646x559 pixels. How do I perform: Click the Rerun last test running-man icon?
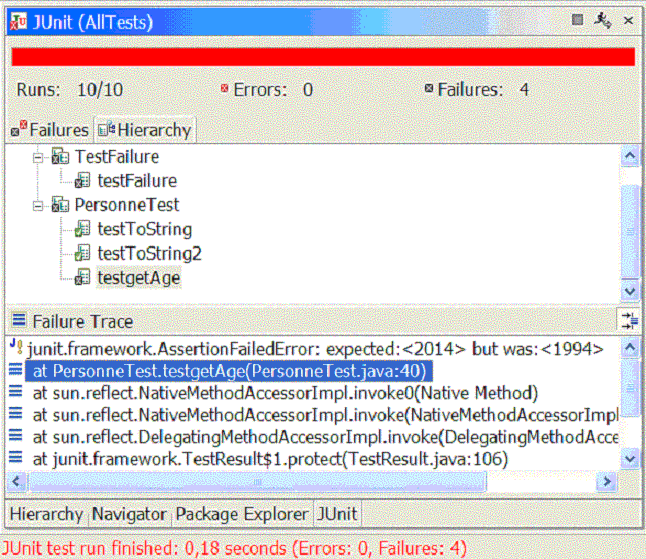pos(603,19)
